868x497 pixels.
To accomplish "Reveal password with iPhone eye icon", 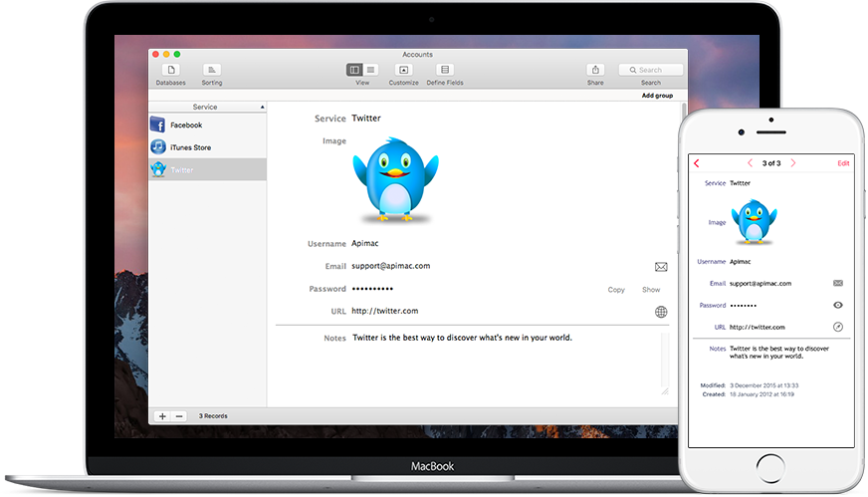I will coord(838,305).
